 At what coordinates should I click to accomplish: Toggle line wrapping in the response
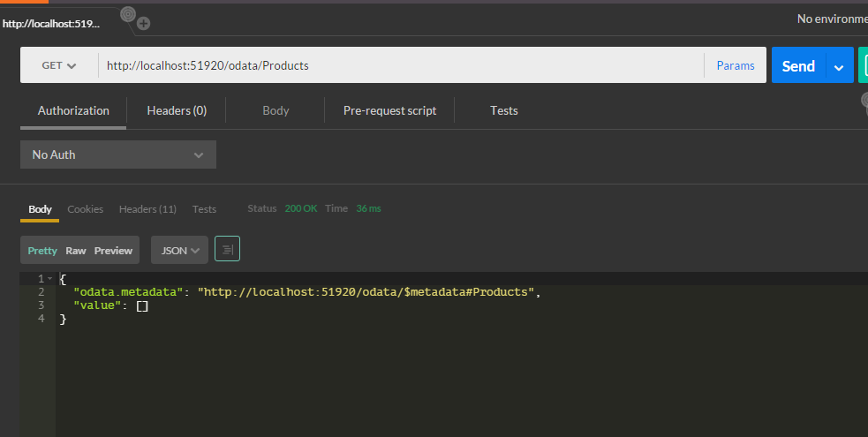[x=227, y=250]
